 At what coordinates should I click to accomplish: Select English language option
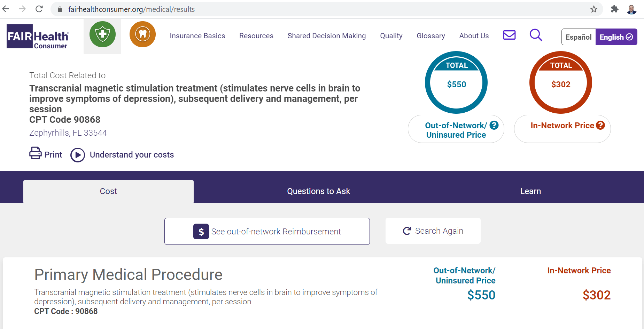click(616, 37)
